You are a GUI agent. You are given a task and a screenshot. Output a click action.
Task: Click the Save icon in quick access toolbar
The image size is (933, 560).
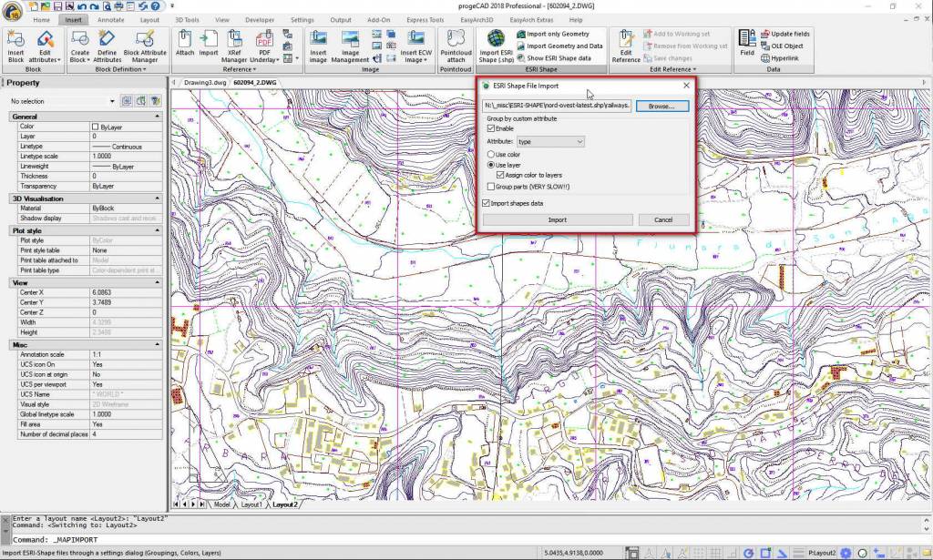[57, 6]
